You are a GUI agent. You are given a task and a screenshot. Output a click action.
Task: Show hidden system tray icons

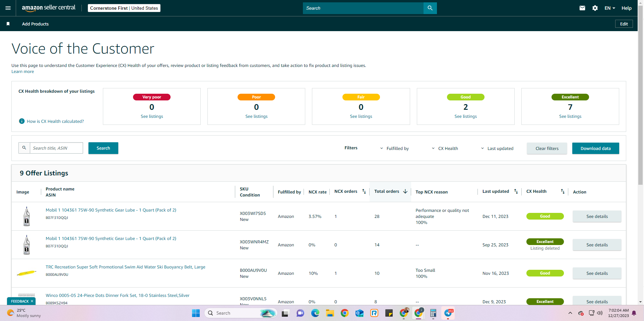tap(570, 313)
